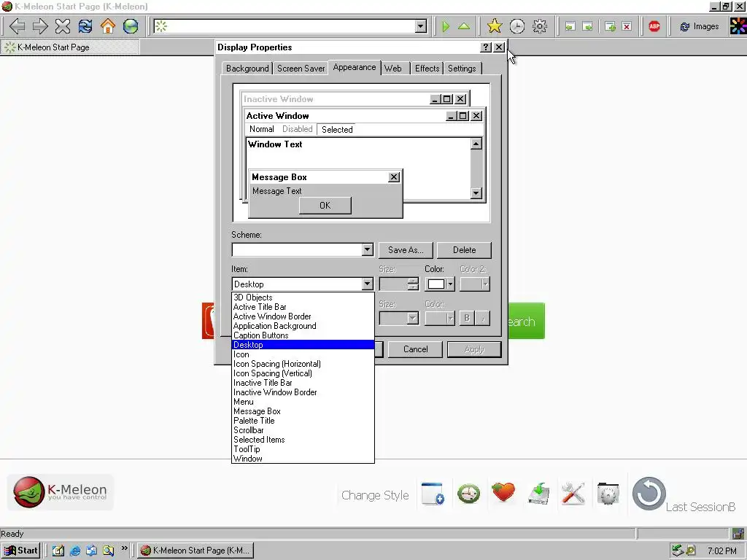The height and width of the screenshot is (560, 747).
Task: Select Caption Buttons in list
Action: point(303,335)
